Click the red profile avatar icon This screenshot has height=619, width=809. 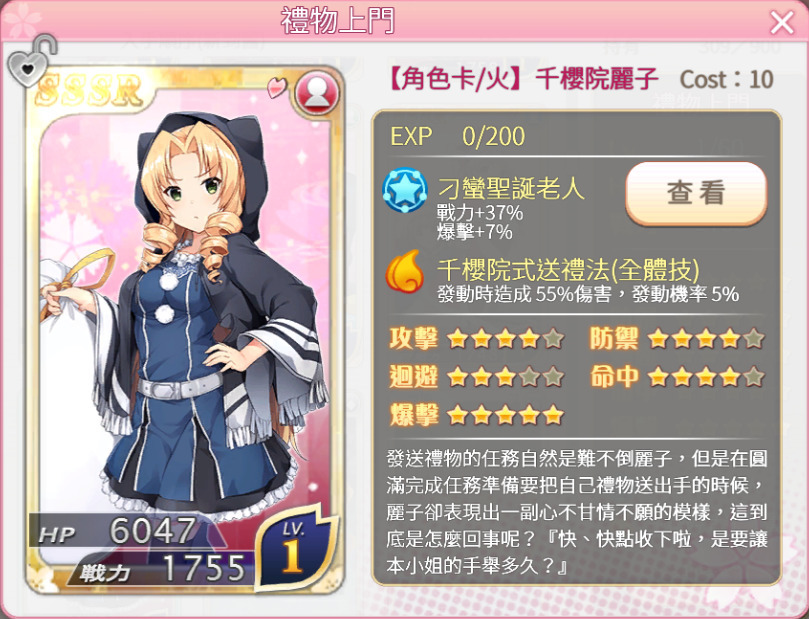coord(317,93)
